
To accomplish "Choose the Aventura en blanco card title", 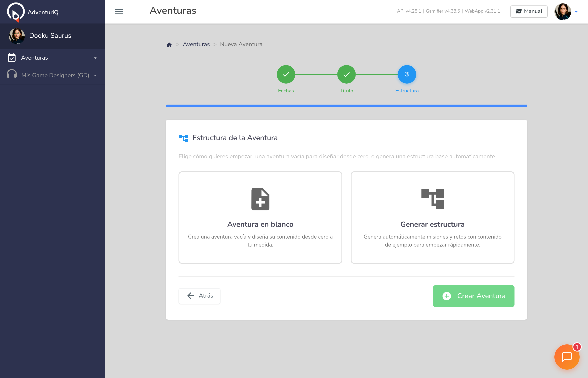I will pos(260,224).
